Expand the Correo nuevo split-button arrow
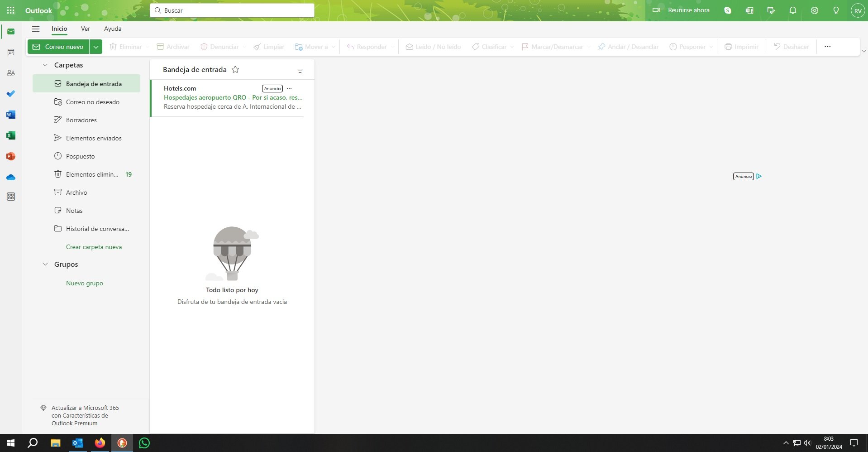Screen dimensions: 868x452 [95, 46]
